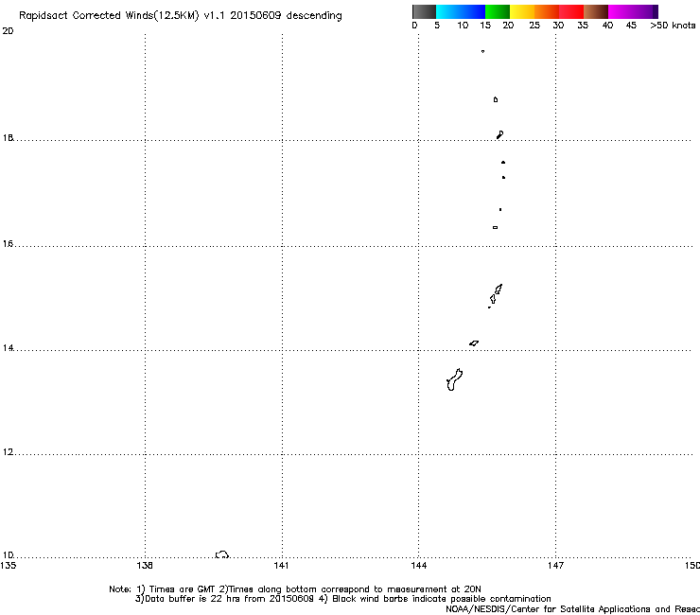Click the ">50 knots" legend label

coord(673,26)
